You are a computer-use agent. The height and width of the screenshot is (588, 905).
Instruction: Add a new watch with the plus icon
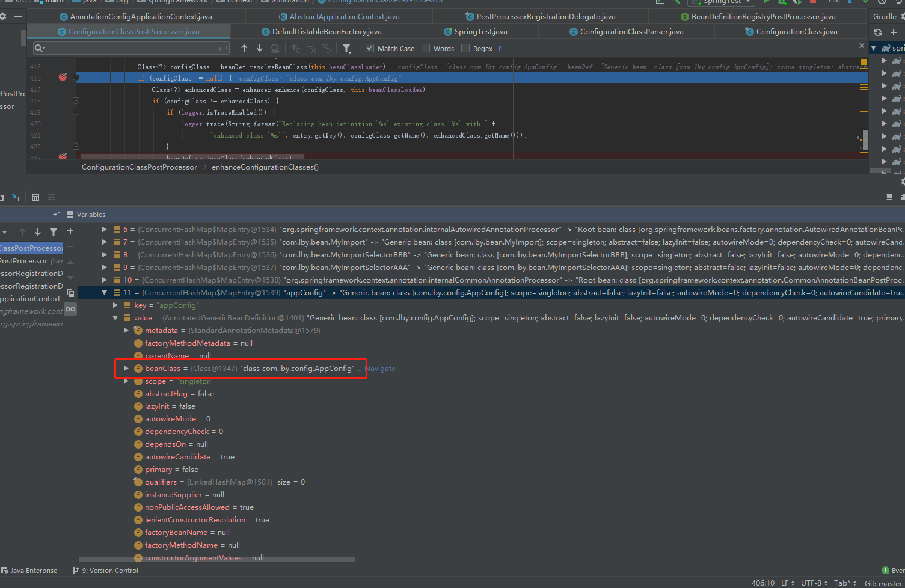coord(70,231)
